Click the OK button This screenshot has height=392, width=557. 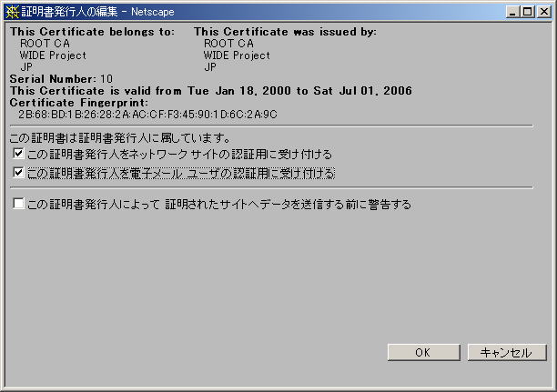point(423,352)
